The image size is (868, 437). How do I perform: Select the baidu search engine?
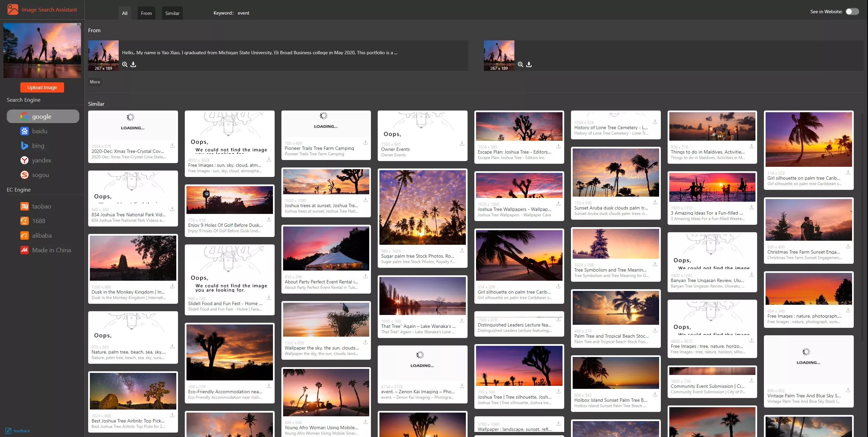tap(40, 131)
